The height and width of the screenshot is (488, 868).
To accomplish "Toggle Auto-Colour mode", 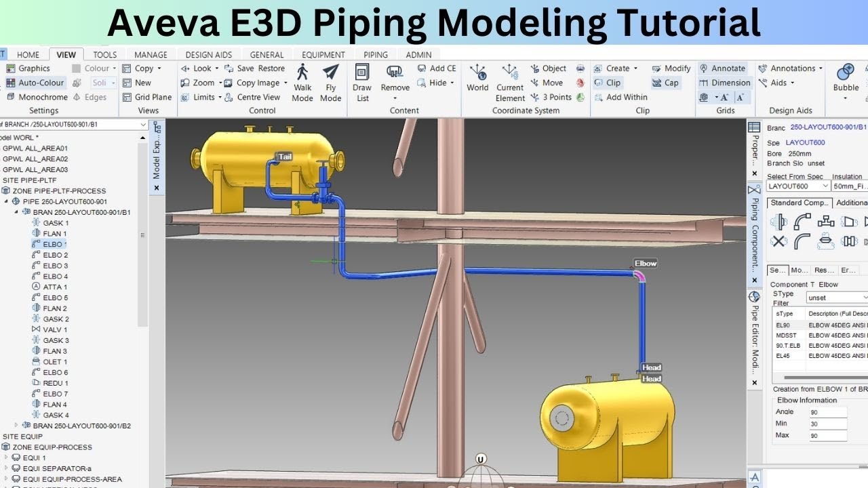I will click(35, 83).
